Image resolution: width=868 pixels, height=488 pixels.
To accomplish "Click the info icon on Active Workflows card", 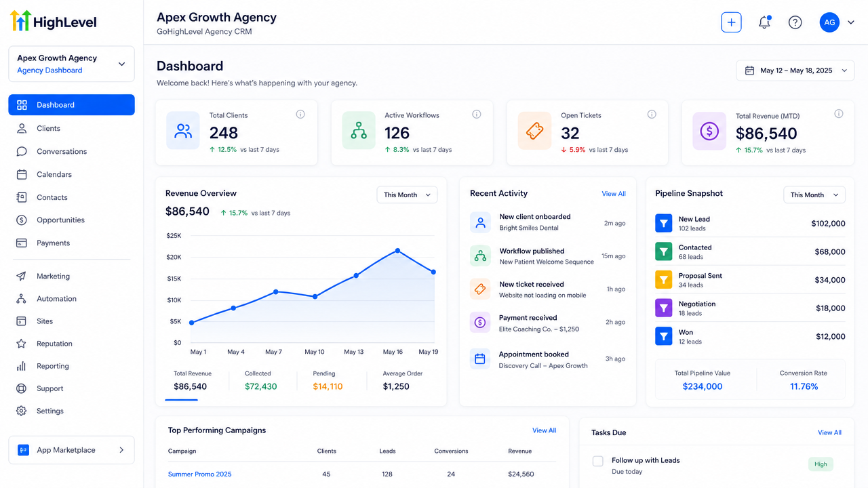I will pyautogui.click(x=476, y=114).
